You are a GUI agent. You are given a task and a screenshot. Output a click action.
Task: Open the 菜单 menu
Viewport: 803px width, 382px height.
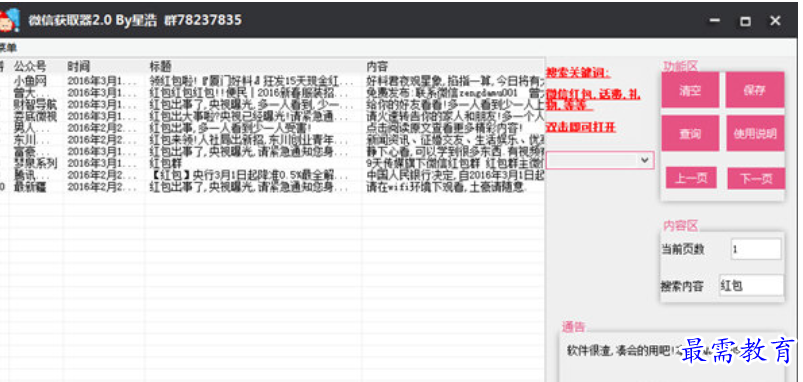click(8, 48)
